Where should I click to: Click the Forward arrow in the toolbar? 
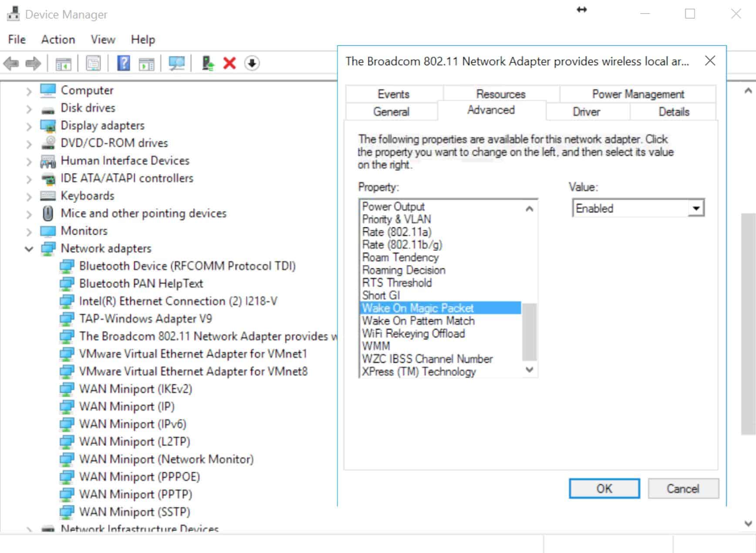[x=33, y=64]
